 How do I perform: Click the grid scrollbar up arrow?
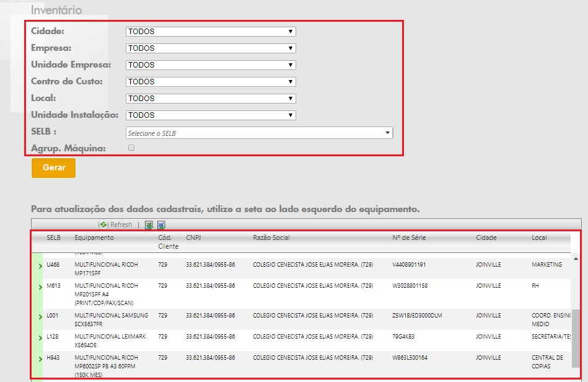point(576,259)
